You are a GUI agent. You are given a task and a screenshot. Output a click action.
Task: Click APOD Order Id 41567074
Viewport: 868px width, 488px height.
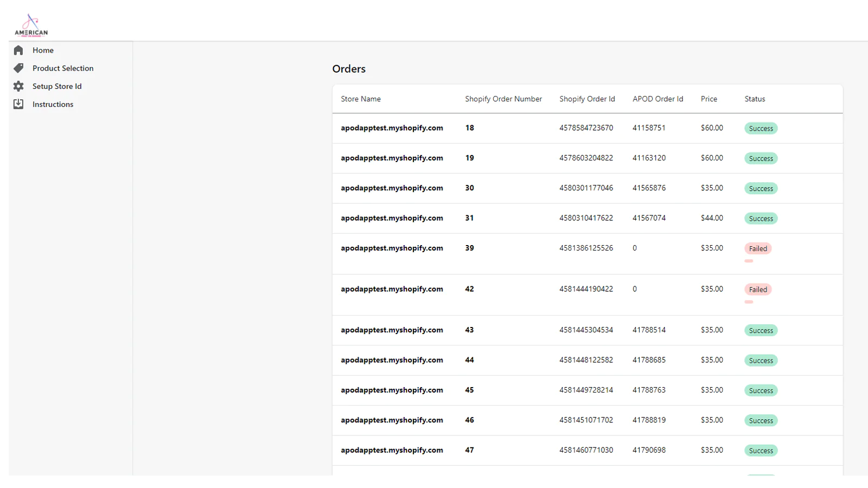pos(649,218)
